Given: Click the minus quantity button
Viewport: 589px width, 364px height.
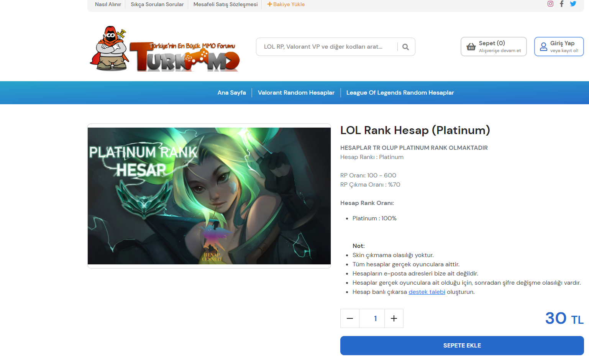Looking at the screenshot, I should point(350,318).
